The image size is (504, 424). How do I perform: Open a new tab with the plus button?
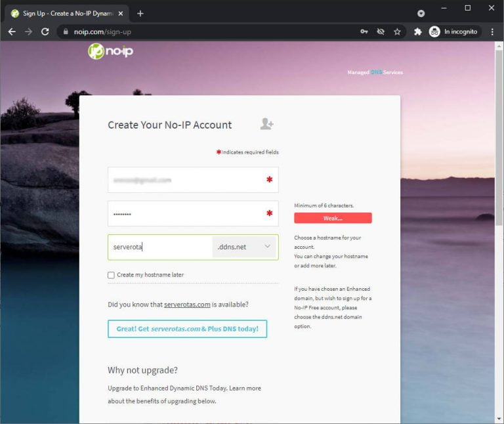(140, 13)
